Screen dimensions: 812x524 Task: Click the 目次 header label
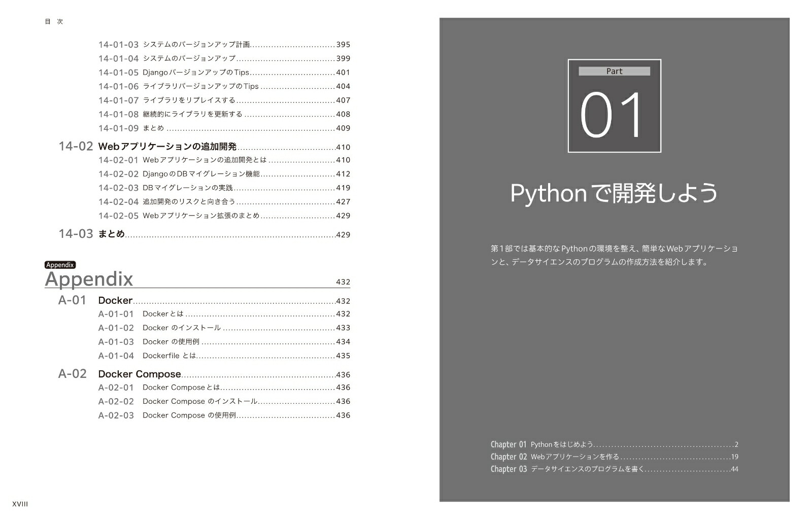[x=53, y=21]
